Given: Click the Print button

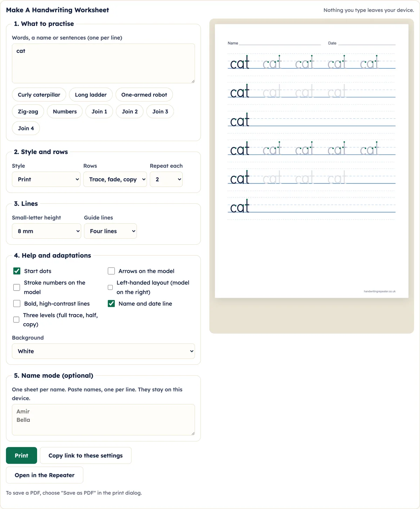Looking at the screenshot, I should [21, 455].
